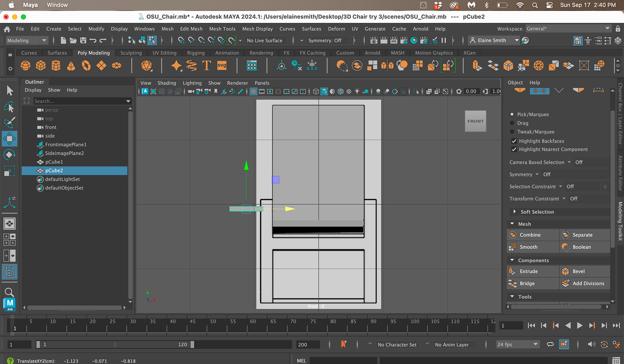This screenshot has width=624, height=364.
Task: Open the Symmetry dropdown in toolkit
Action: 537,175
